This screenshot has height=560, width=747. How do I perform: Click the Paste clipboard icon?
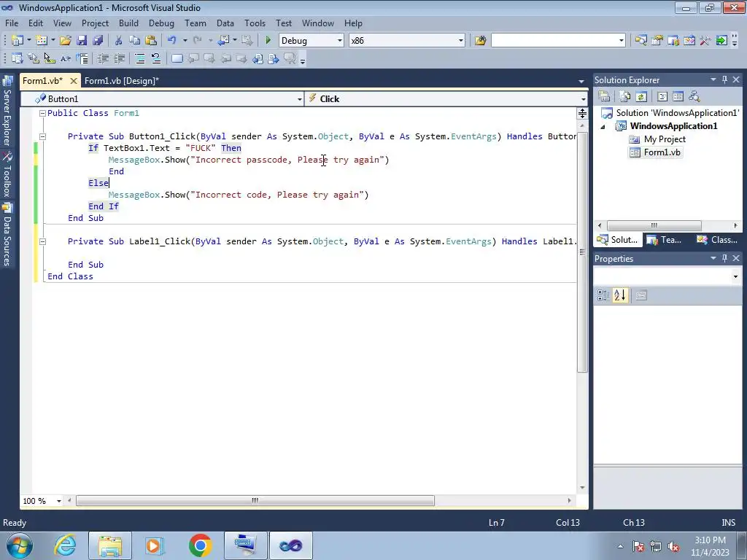[x=151, y=41]
